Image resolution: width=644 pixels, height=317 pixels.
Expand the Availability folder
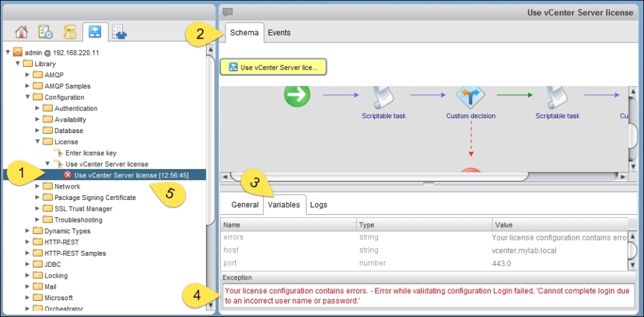(x=38, y=120)
